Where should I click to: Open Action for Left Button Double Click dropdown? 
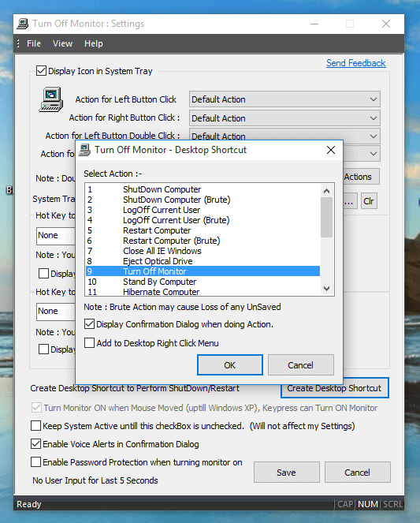tap(284, 136)
